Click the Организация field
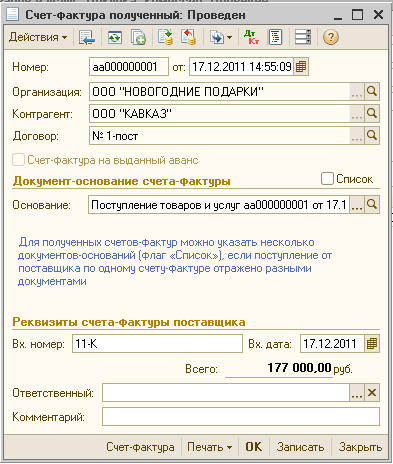This screenshot has height=464, width=393. 219,92
